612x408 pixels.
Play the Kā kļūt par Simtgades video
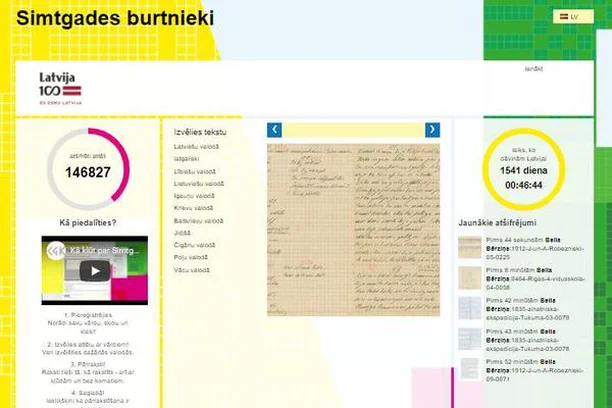[95, 271]
